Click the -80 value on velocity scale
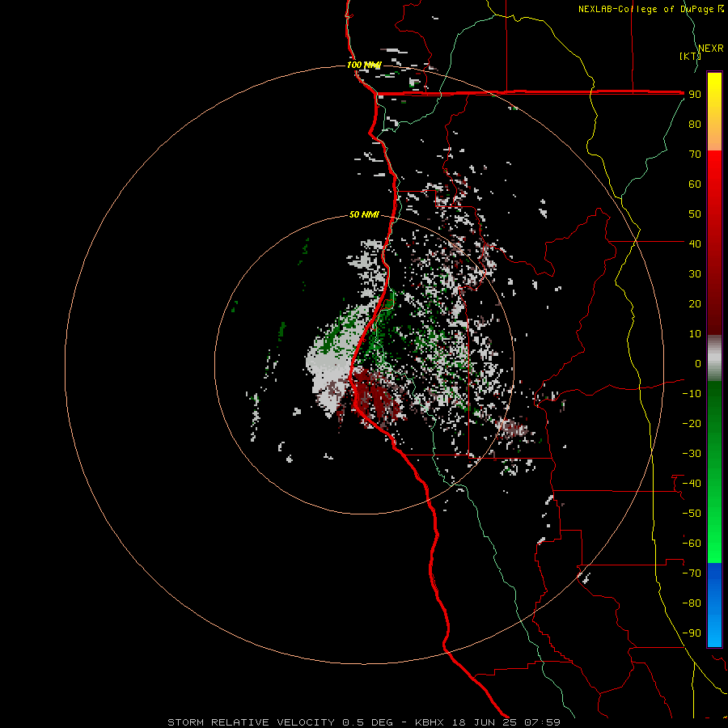The height and width of the screenshot is (728, 728). (x=692, y=603)
